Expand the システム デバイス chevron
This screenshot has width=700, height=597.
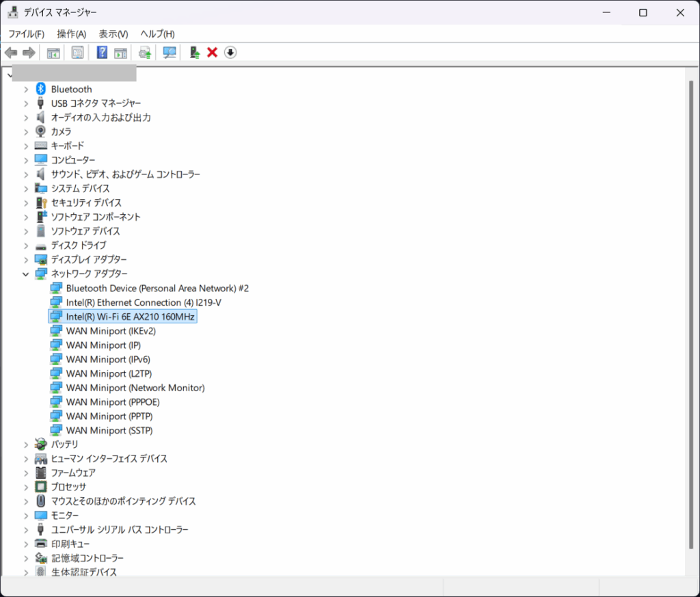26,189
